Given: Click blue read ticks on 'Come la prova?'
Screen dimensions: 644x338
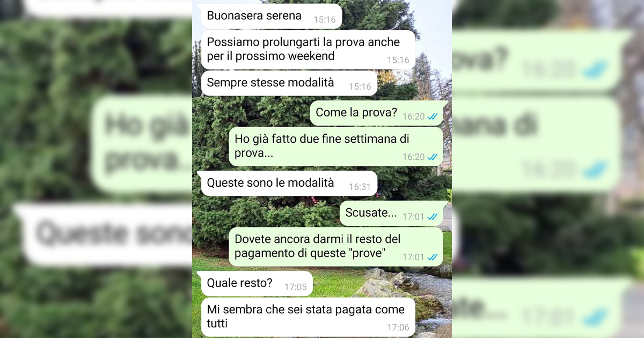Looking at the screenshot, I should [433, 116].
